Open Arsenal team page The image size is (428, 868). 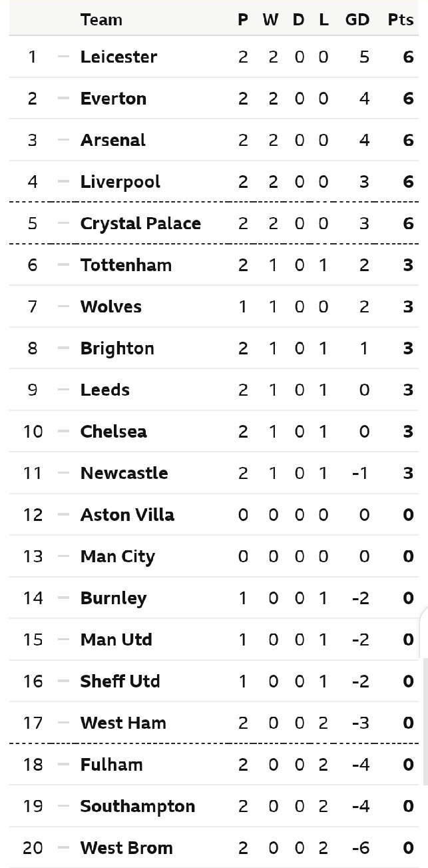coord(112,140)
